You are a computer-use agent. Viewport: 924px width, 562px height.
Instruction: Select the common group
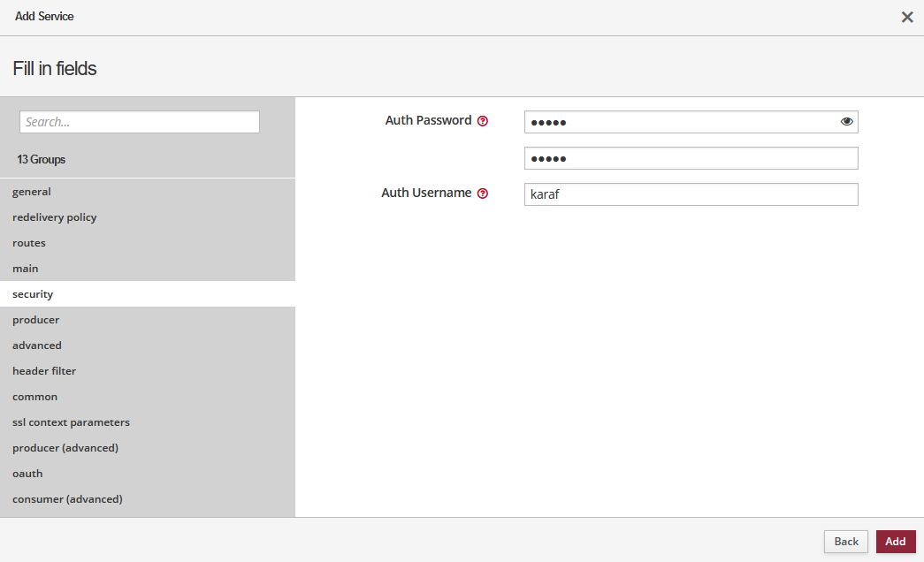(x=34, y=397)
